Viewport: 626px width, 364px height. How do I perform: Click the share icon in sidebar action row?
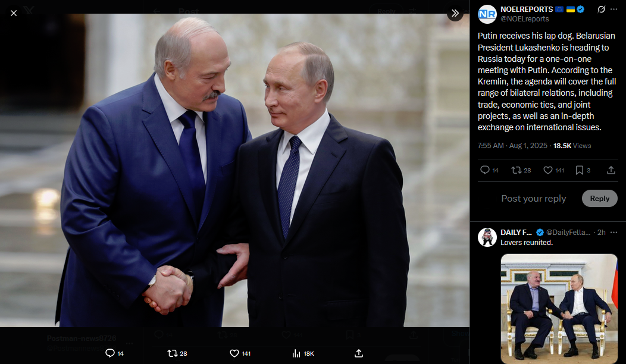click(611, 170)
